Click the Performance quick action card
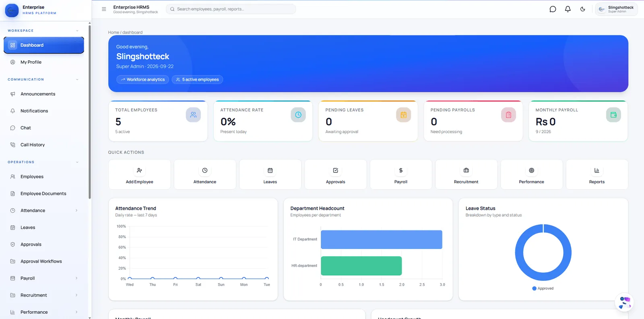This screenshot has height=319, width=644. point(532,174)
